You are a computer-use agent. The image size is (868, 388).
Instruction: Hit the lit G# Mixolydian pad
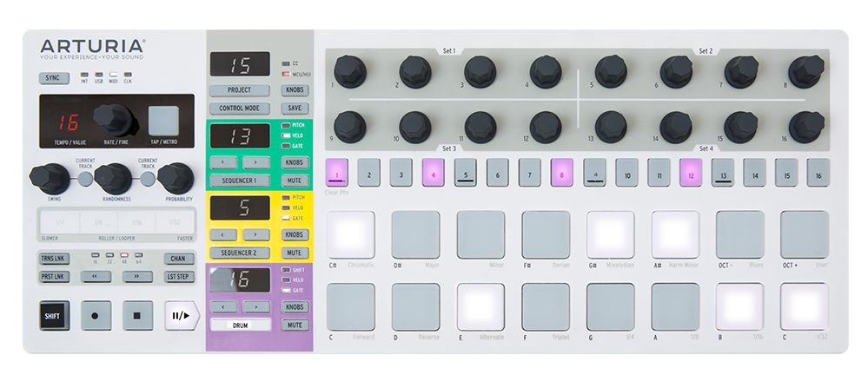(x=611, y=234)
